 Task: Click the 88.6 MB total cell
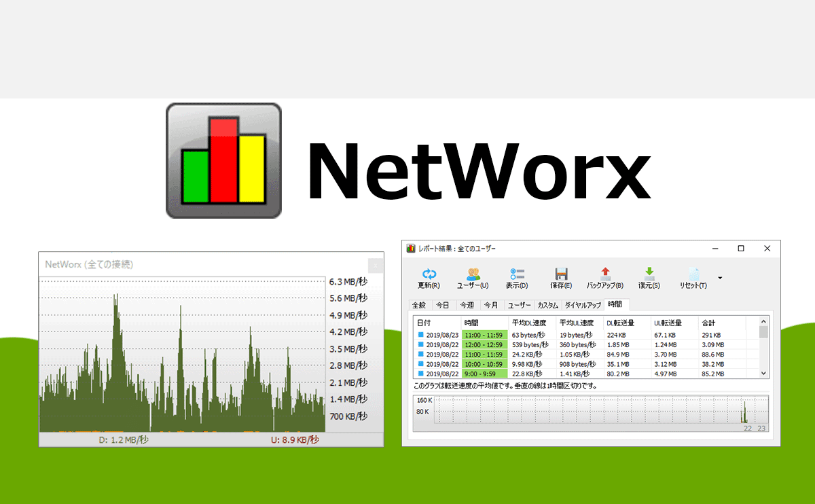[713, 354]
